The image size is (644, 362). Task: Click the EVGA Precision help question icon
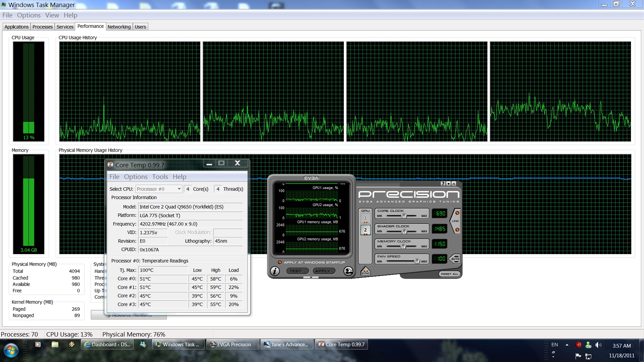click(x=443, y=184)
